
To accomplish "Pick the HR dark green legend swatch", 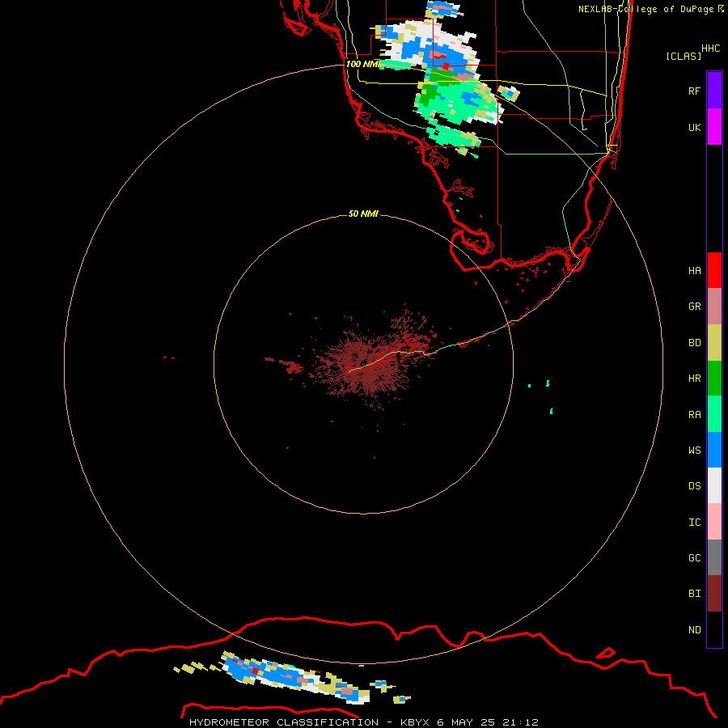I will [714, 378].
